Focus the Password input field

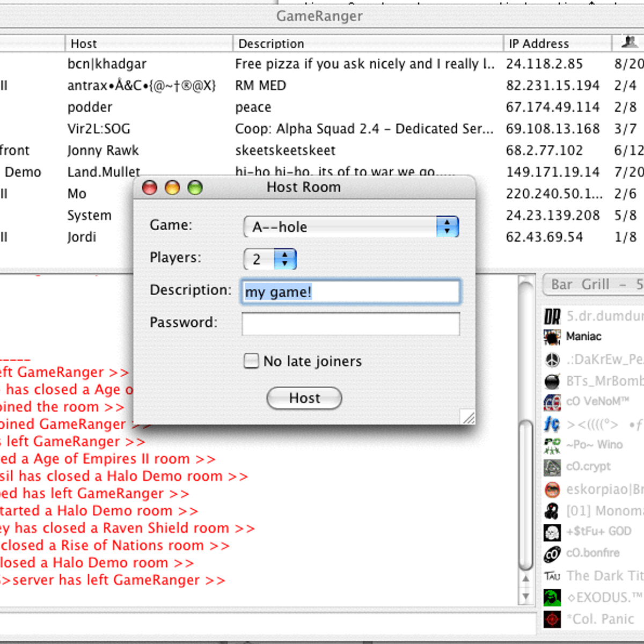(351, 324)
